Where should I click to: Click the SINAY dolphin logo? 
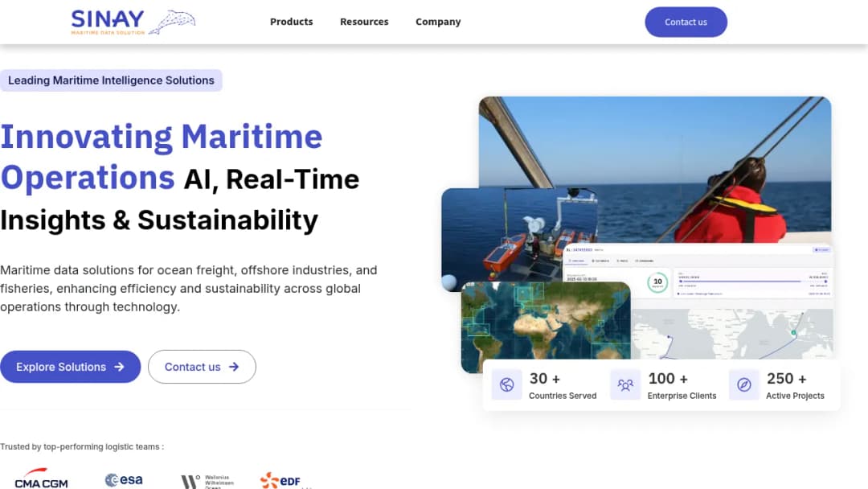(x=133, y=23)
